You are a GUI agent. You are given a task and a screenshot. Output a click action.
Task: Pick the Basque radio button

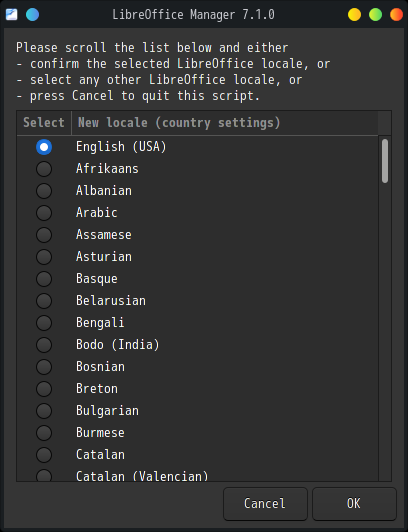pos(44,279)
